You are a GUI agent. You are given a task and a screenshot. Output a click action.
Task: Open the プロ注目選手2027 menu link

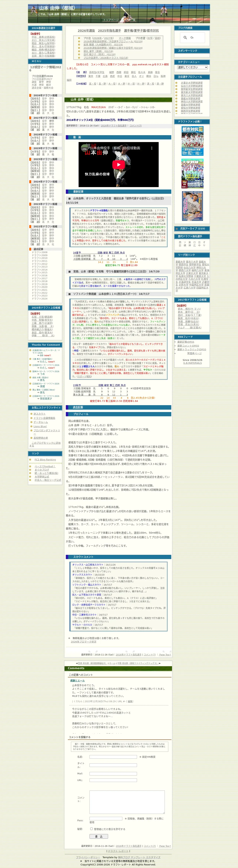(x=42, y=79)
